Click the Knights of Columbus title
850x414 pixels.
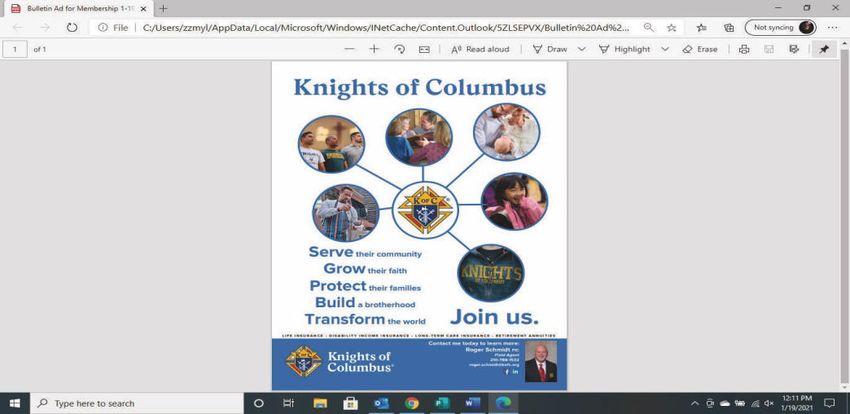pos(420,87)
